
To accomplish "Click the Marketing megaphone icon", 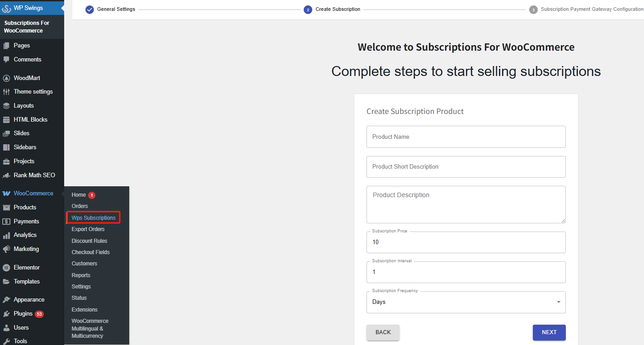I will click(6, 249).
